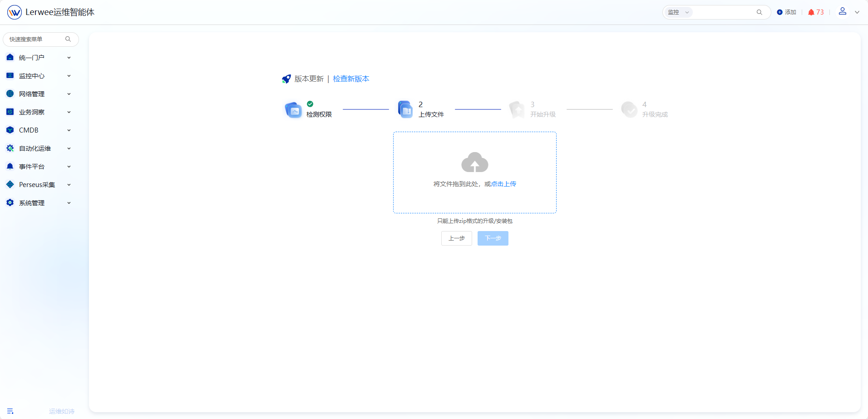
Task: Click the 上传文件 step label
Action: pyautogui.click(x=431, y=114)
